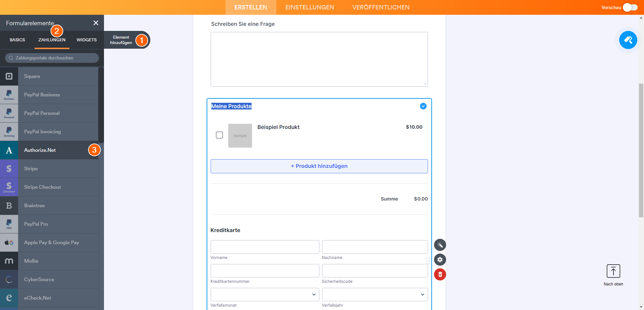Close the Formularelemente panel

tap(96, 23)
